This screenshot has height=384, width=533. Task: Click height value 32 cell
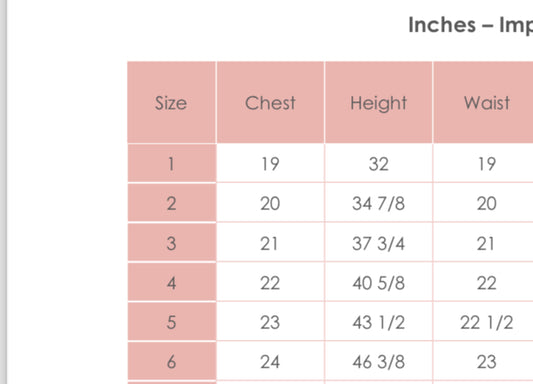378,163
